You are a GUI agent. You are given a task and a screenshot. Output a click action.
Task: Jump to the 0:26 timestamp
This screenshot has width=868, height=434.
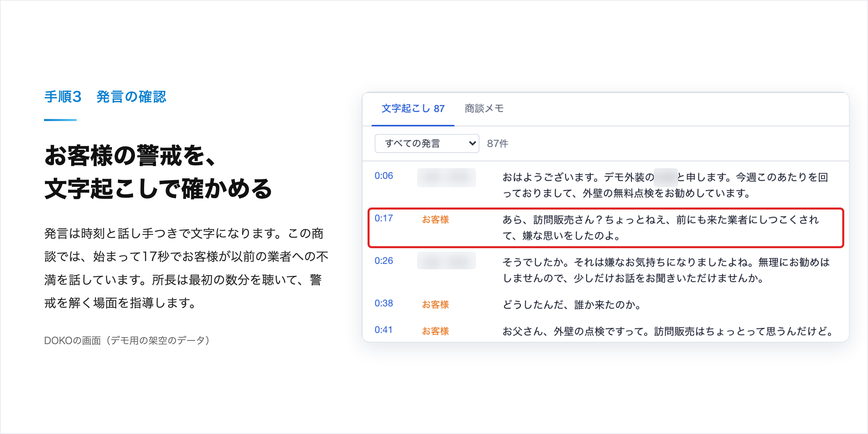click(x=383, y=260)
